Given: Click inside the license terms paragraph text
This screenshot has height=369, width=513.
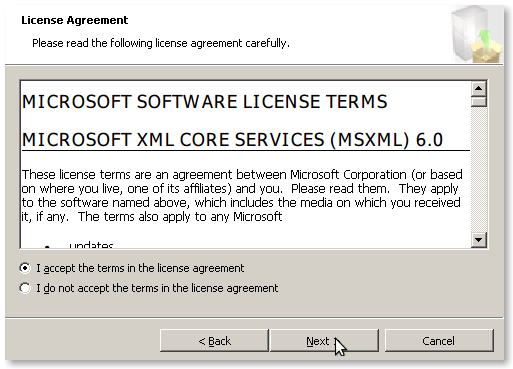Looking at the screenshot, I should tap(241, 196).
